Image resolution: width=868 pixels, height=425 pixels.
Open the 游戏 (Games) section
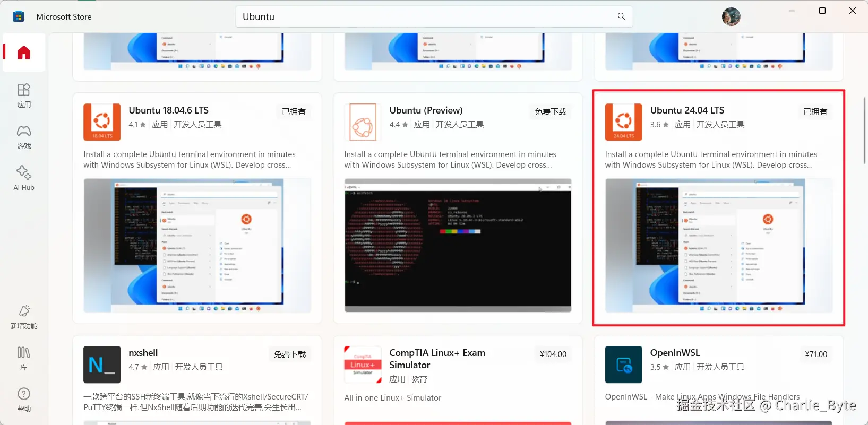24,137
